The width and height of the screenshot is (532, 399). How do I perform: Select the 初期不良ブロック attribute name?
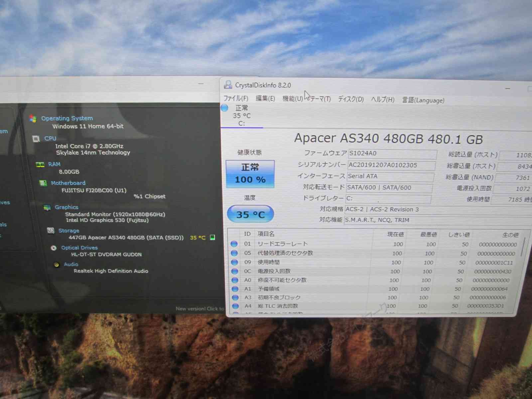pos(279,297)
